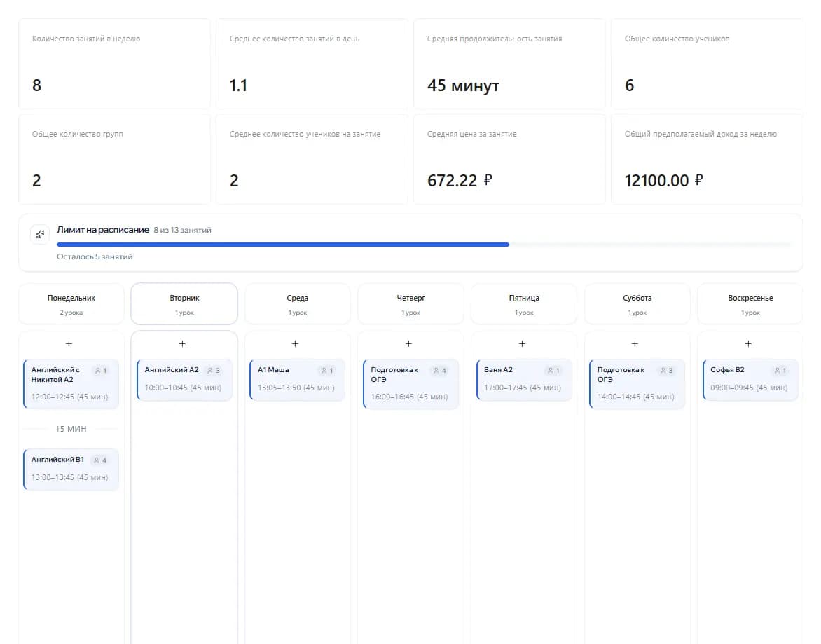Click the sparkle icon beside Лимит на расписание
The height and width of the screenshot is (644, 821).
pos(40,235)
